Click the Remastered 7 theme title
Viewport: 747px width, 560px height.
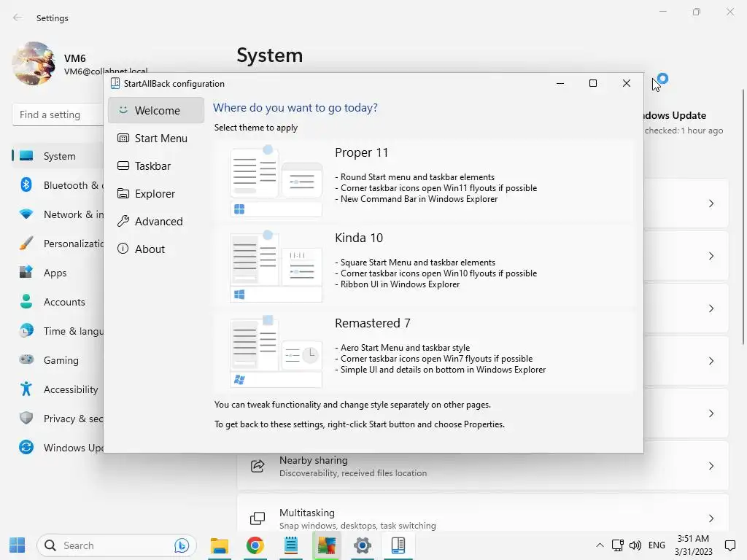tap(373, 323)
